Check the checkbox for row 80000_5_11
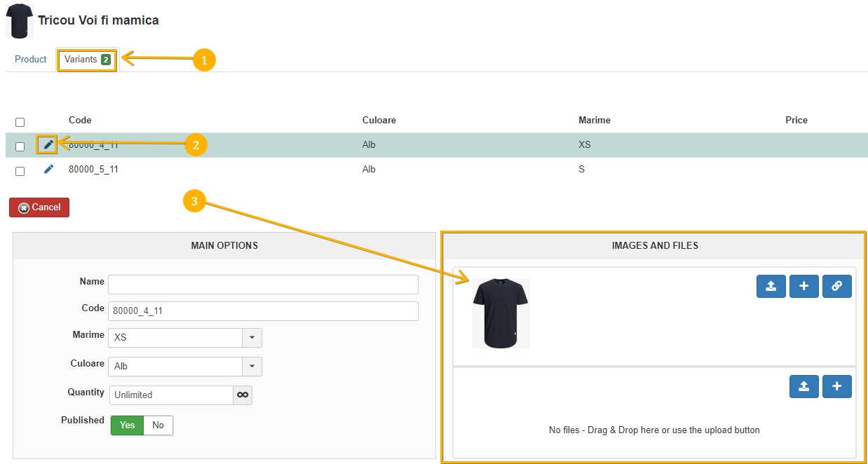Image resolution: width=868 pixels, height=464 pixels. pos(20,171)
